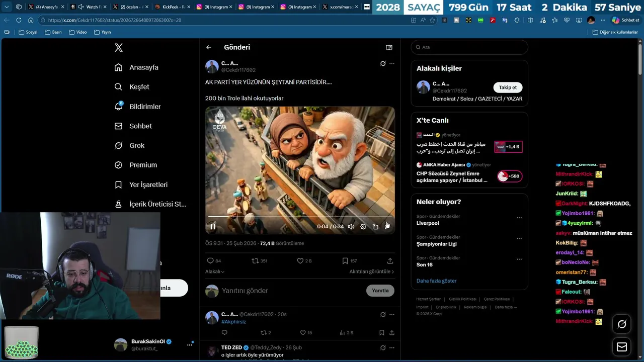The image size is (644, 362).
Task: Follow C... A... with Takip et
Action: 508,87
